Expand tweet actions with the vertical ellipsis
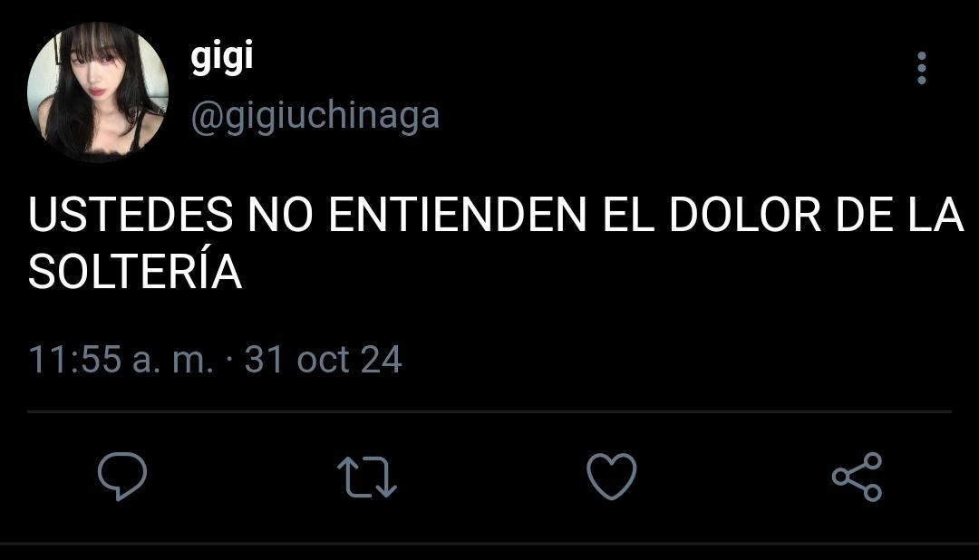Viewport: 979px width, 560px height. [x=922, y=68]
